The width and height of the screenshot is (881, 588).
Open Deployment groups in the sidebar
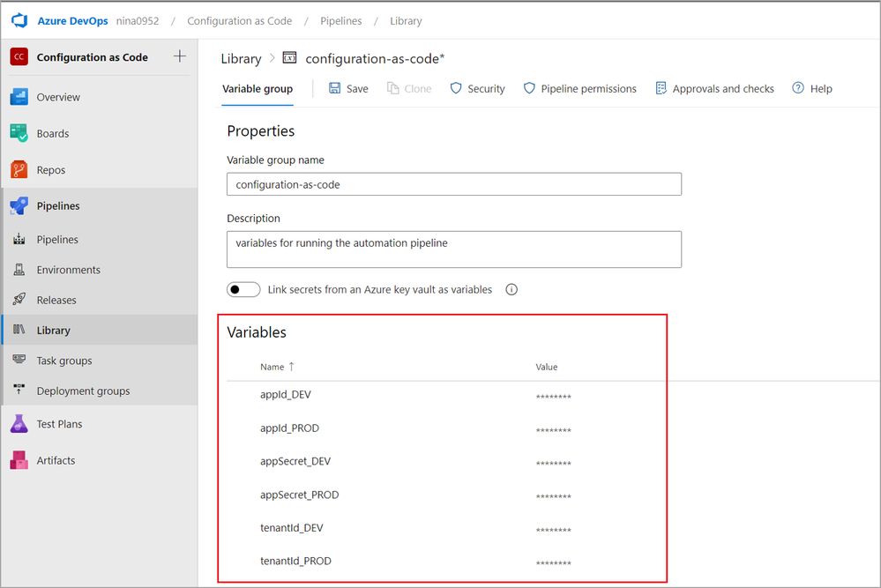pos(83,391)
